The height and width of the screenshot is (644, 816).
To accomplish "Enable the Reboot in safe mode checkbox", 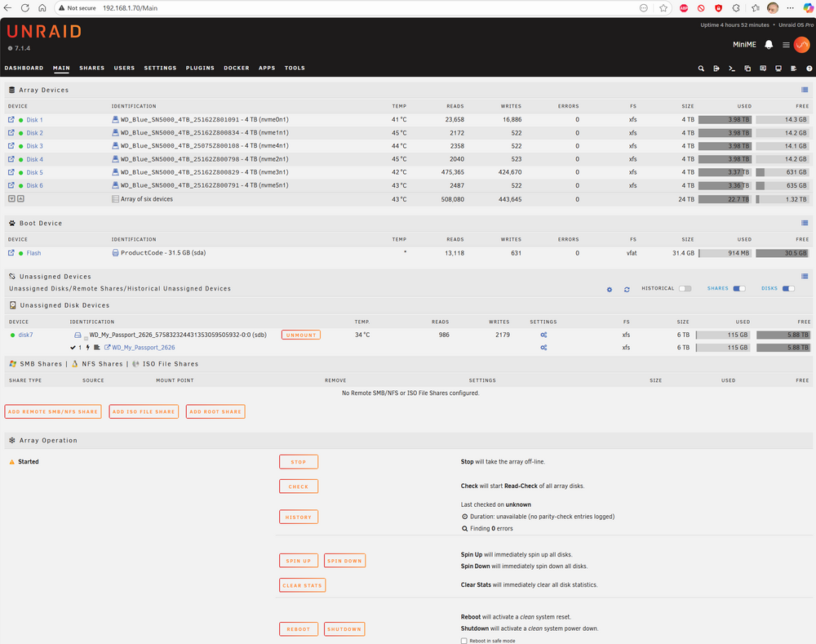I will (463, 641).
